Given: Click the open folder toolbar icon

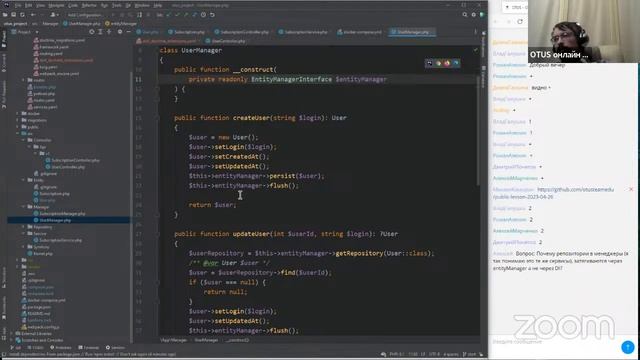Looking at the screenshot, I should coord(5,15).
